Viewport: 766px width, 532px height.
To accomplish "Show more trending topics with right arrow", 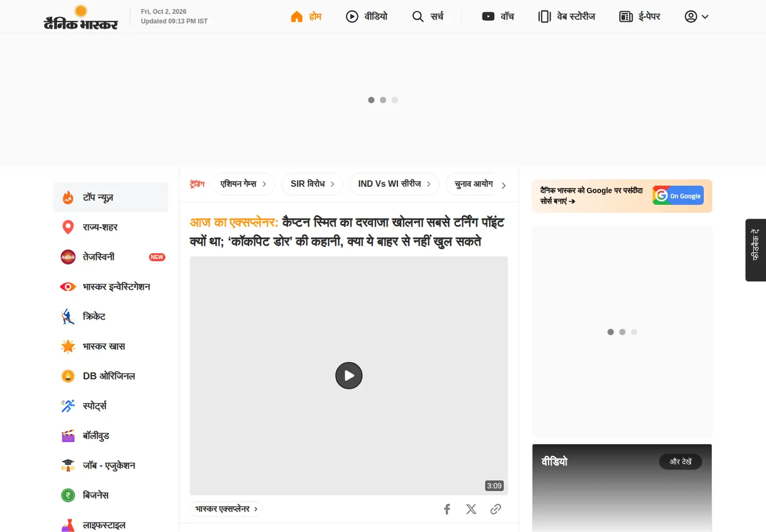I will [504, 186].
